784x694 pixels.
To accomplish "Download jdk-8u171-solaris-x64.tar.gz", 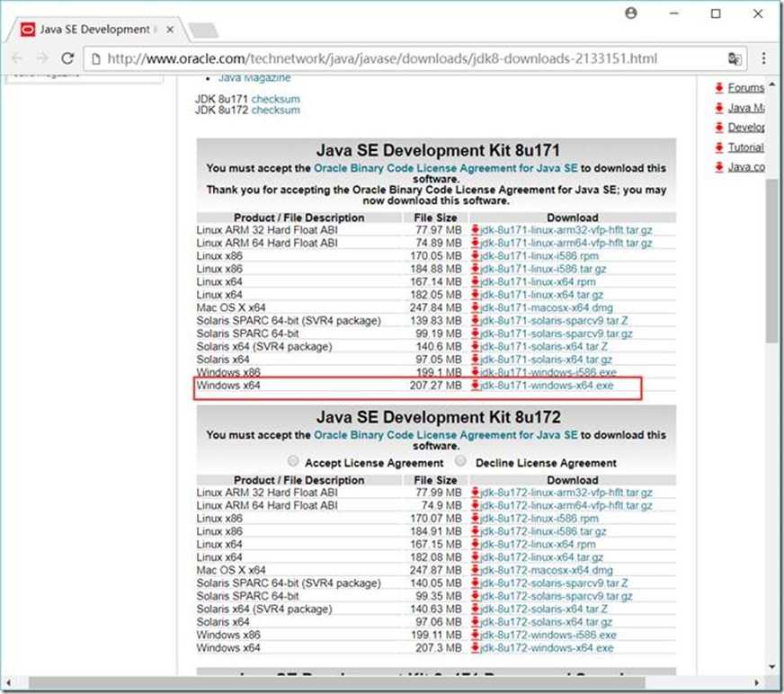I will coord(546,360).
